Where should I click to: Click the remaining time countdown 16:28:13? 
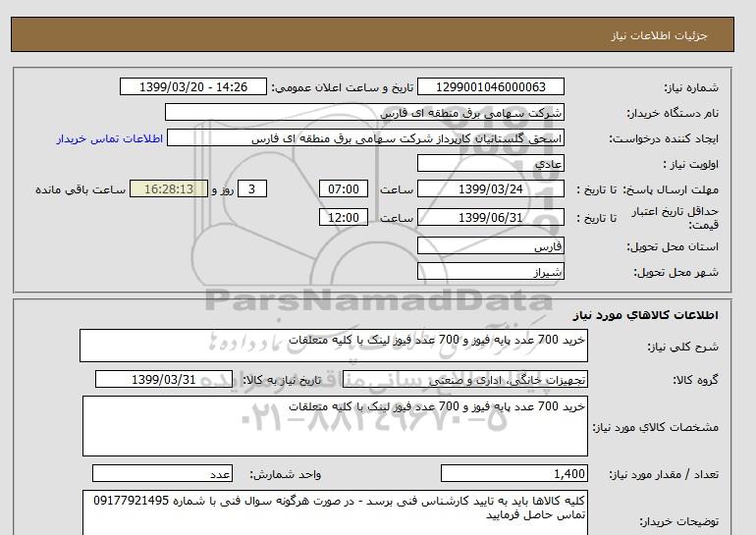(169, 188)
